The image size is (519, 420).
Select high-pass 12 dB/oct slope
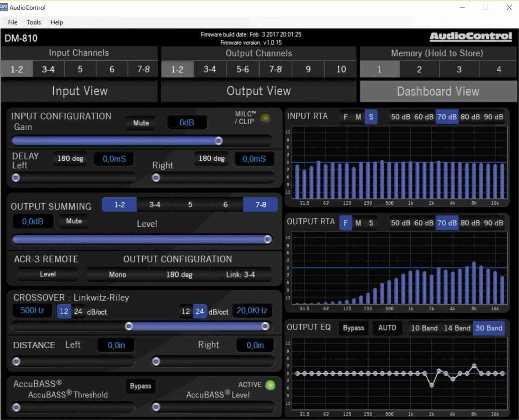64,311
